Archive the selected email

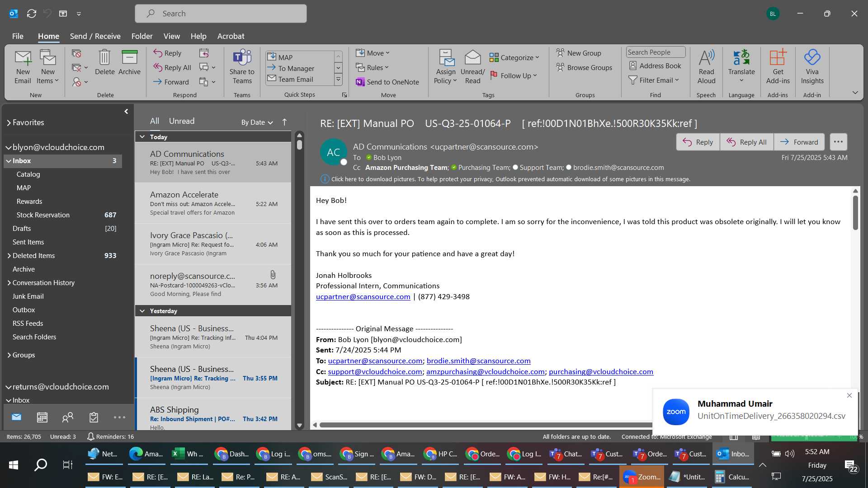129,62
